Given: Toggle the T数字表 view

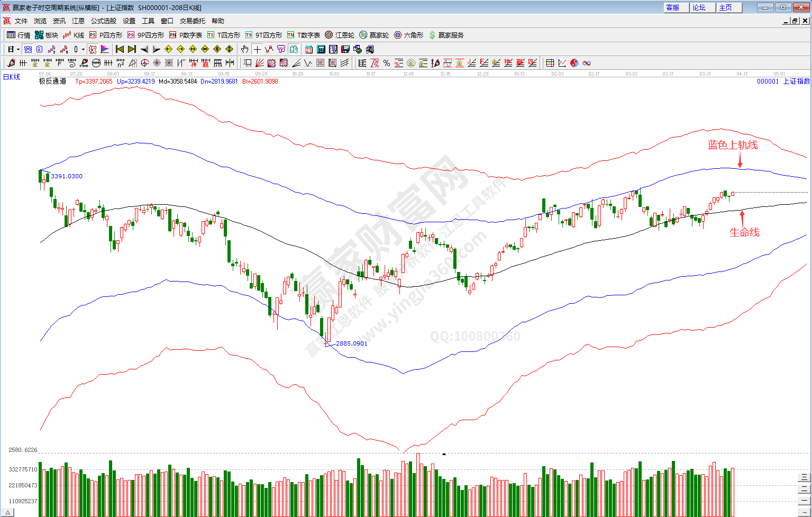Looking at the screenshot, I should tap(304, 35).
